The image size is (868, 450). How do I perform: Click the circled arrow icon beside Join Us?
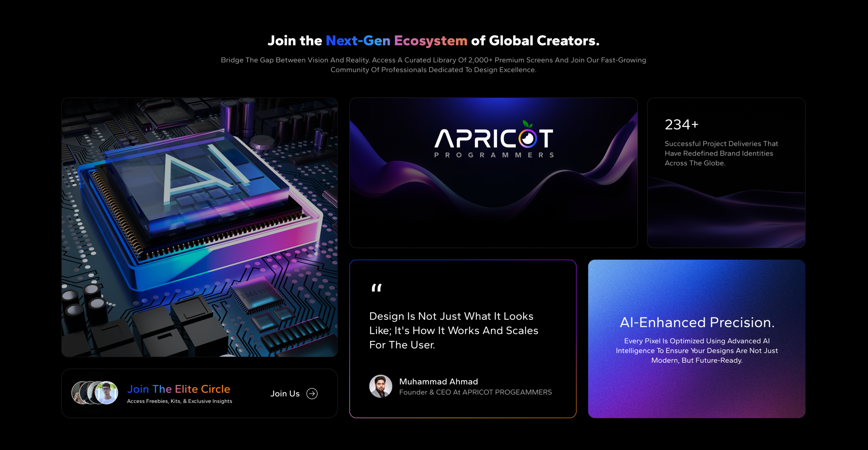312,394
